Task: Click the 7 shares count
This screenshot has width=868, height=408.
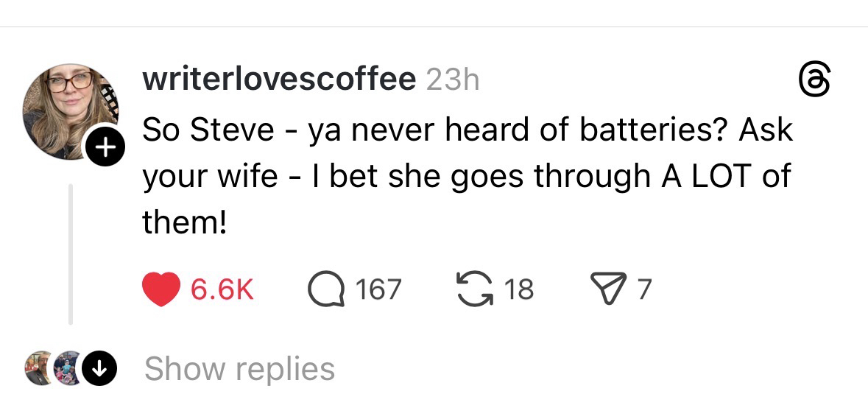Action: (643, 289)
